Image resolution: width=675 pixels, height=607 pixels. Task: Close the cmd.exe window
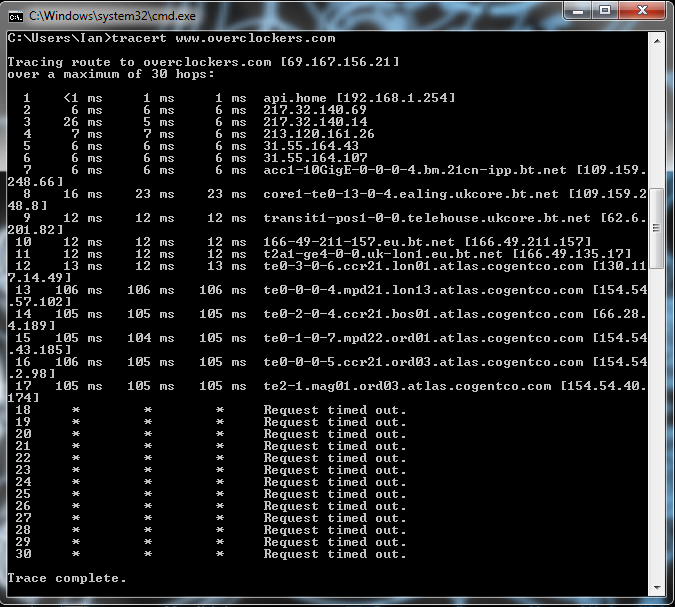(x=642, y=11)
